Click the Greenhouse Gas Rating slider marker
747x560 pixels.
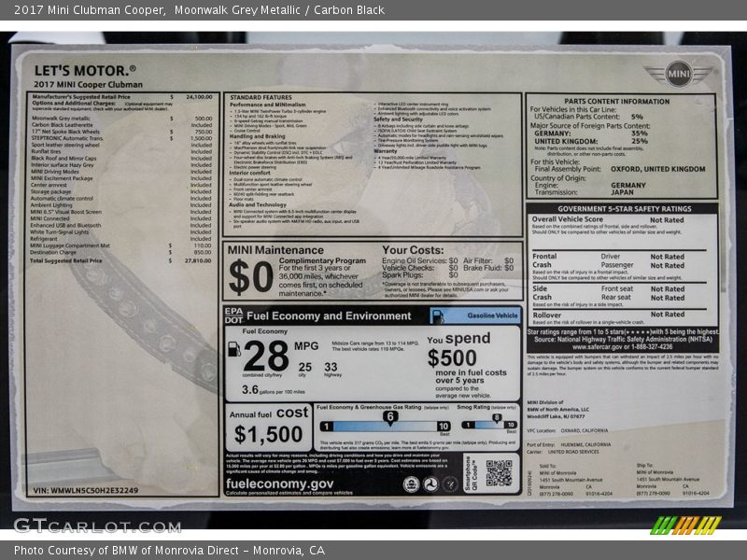tap(391, 417)
